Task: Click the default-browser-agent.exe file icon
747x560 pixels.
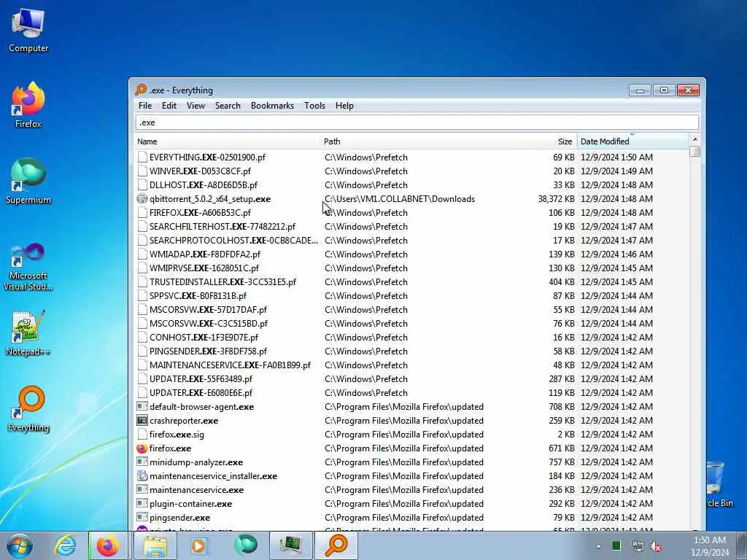Action: (x=142, y=407)
